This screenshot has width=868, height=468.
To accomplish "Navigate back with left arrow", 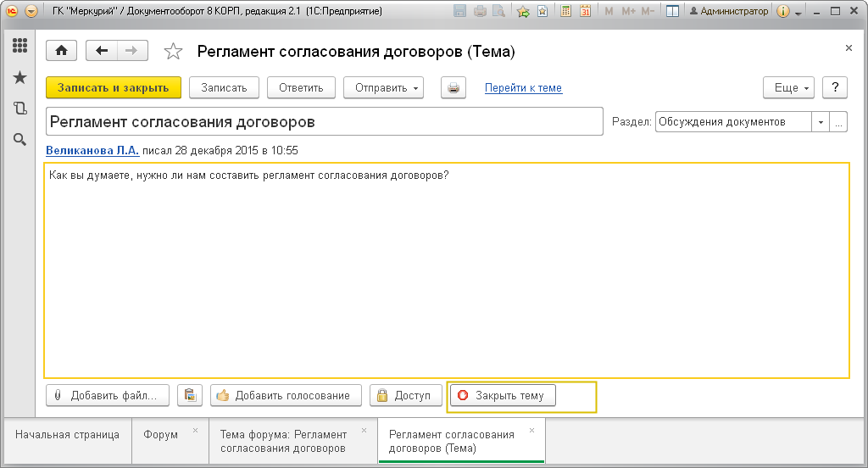I will click(x=102, y=51).
